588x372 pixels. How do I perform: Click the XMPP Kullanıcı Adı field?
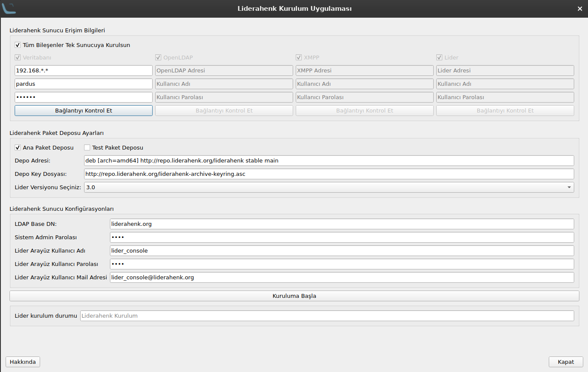[x=365, y=84]
